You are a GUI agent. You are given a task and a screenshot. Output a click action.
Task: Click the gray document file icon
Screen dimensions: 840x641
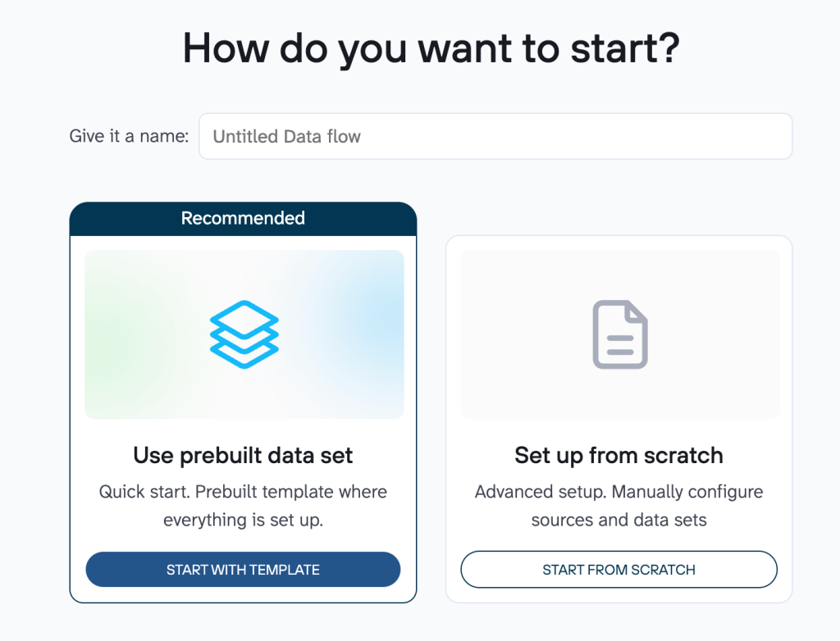tap(620, 334)
